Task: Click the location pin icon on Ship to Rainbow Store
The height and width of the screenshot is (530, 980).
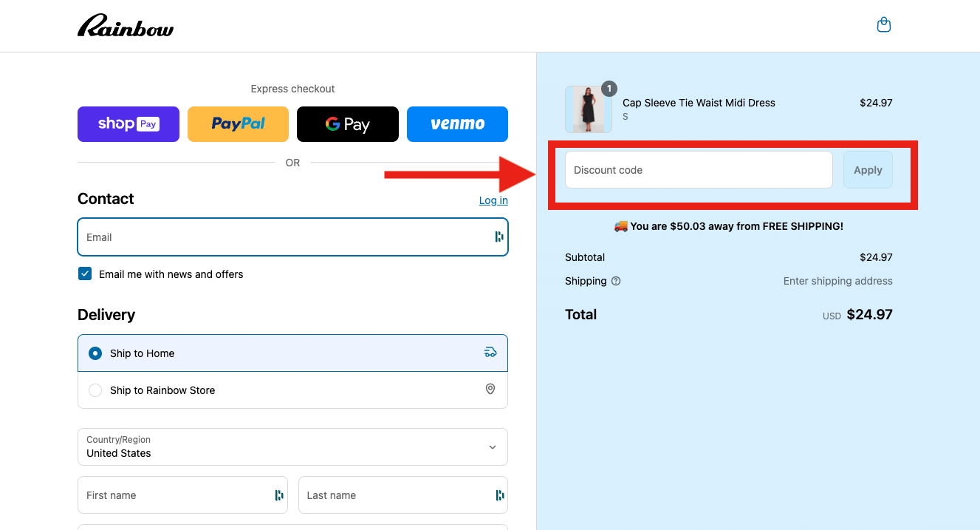Action: [x=490, y=389]
